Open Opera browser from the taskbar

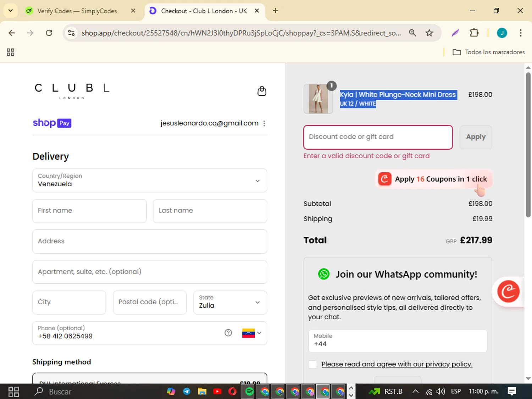(232, 392)
